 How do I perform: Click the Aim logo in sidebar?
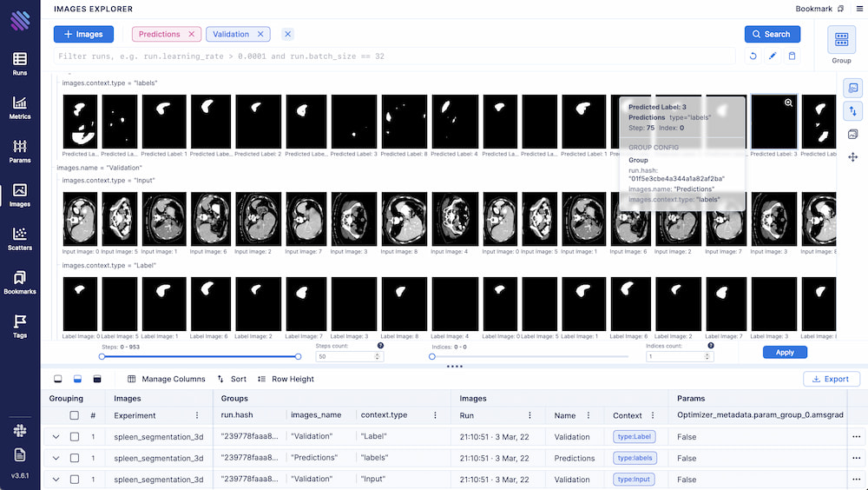point(20,21)
